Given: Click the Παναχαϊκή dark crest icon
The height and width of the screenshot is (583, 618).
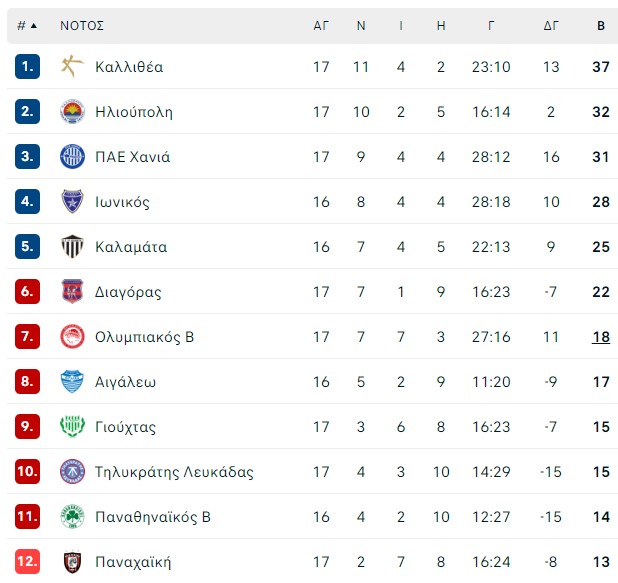Looking at the screenshot, I should coord(72,561).
